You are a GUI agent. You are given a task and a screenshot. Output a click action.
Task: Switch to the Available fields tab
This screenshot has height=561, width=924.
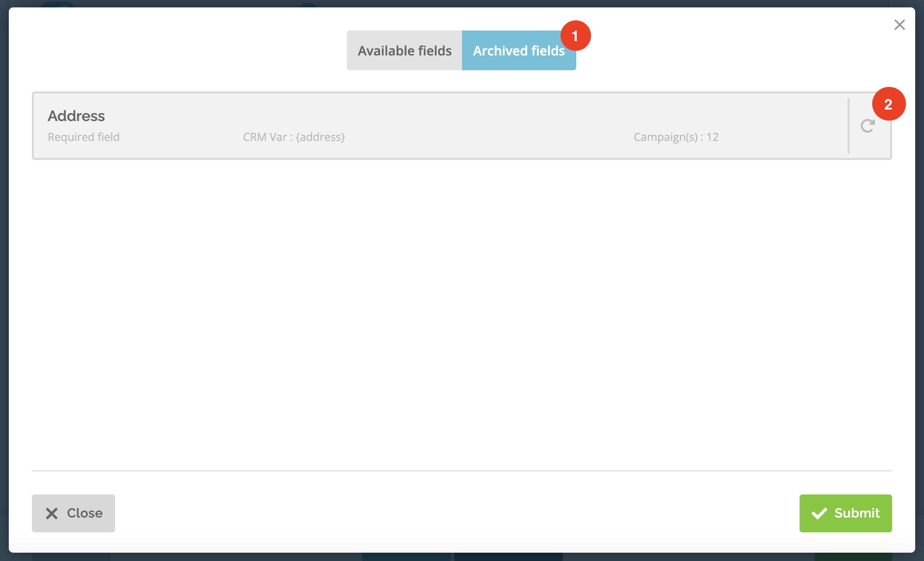pos(404,50)
